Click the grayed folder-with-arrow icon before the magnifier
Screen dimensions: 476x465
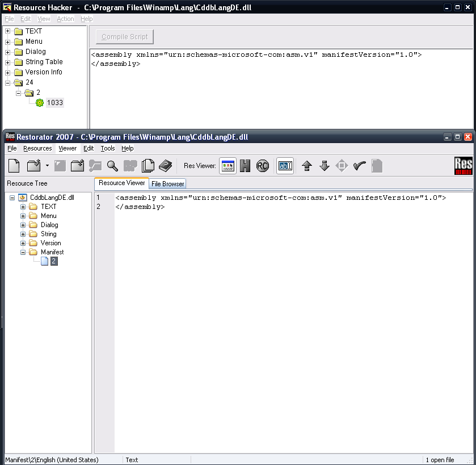coord(95,166)
